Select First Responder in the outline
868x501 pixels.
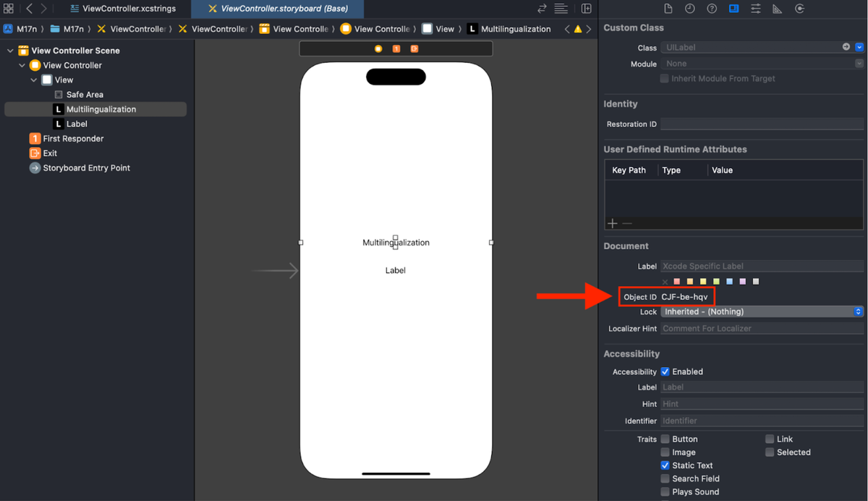point(67,138)
